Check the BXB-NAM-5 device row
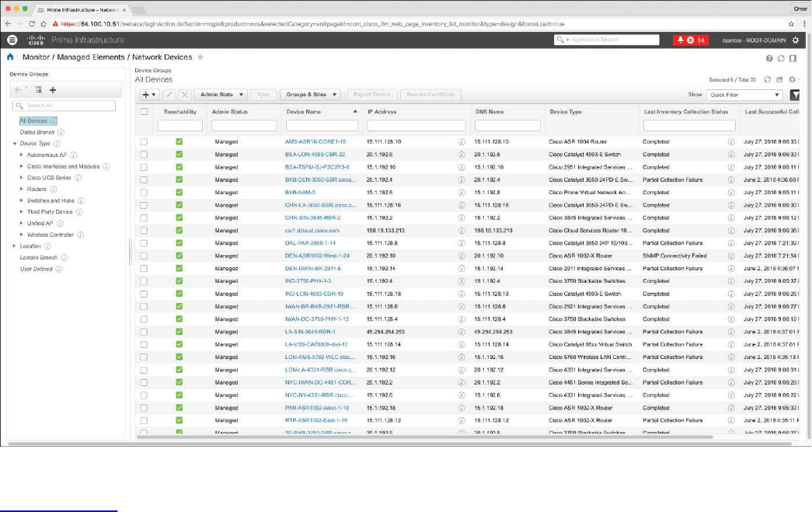 [x=144, y=193]
